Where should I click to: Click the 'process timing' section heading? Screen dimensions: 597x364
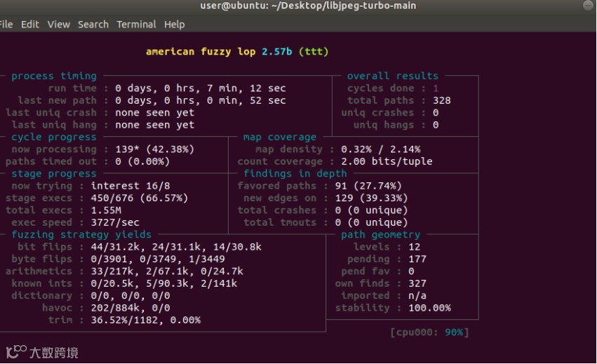coord(54,76)
